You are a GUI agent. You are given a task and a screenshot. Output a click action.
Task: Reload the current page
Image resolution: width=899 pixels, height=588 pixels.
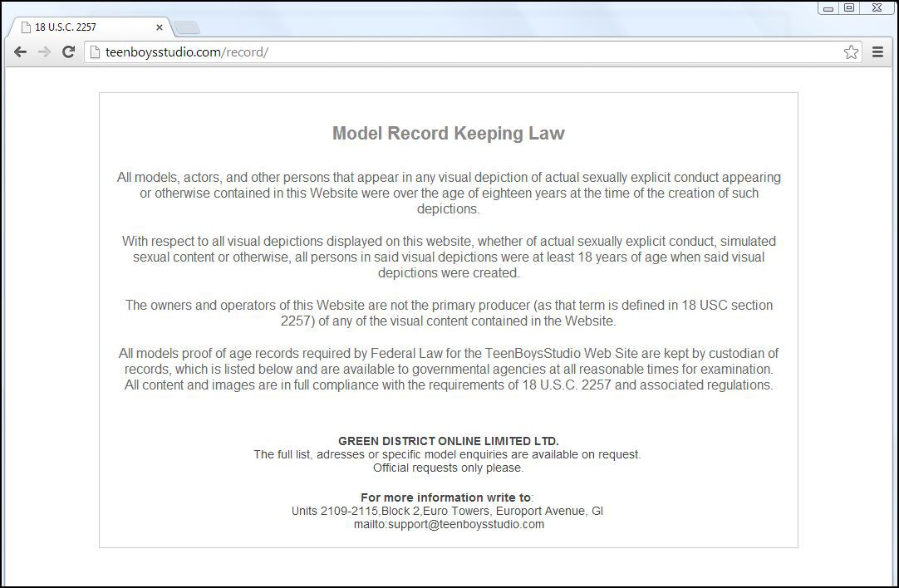pyautogui.click(x=69, y=52)
